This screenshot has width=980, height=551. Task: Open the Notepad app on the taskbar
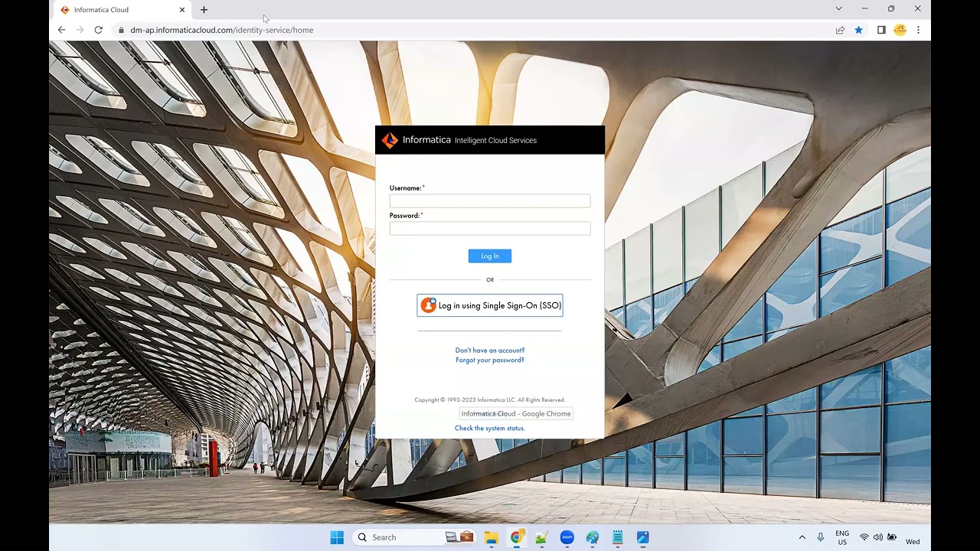pos(617,537)
